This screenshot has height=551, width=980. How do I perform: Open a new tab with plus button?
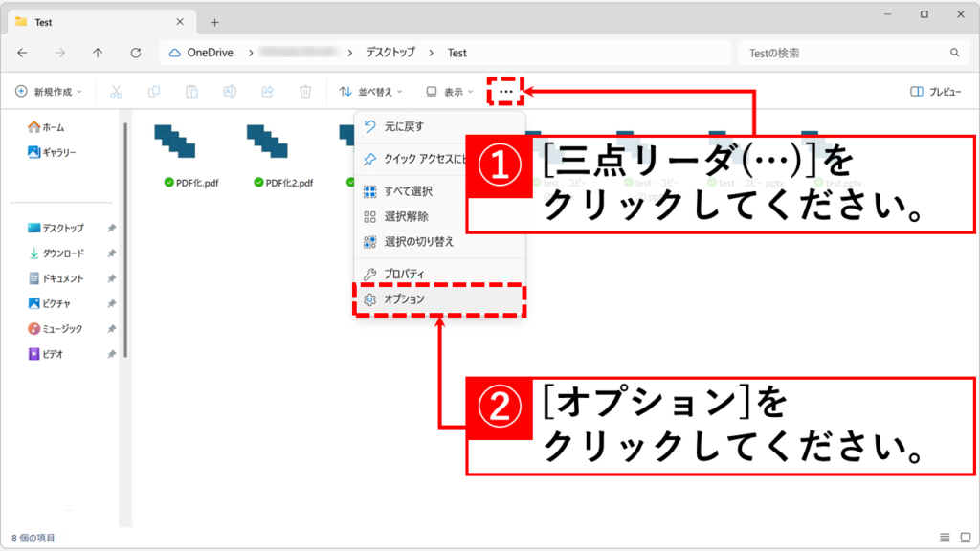coord(214,23)
